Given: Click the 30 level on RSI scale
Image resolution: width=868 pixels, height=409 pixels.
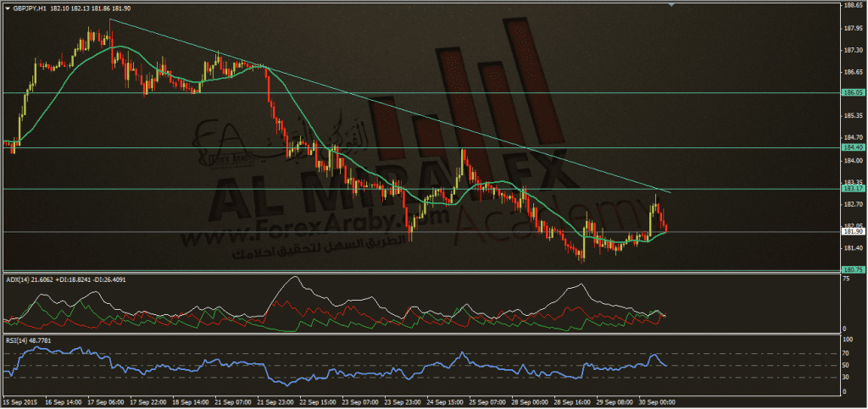Looking at the screenshot, I should pos(847,378).
